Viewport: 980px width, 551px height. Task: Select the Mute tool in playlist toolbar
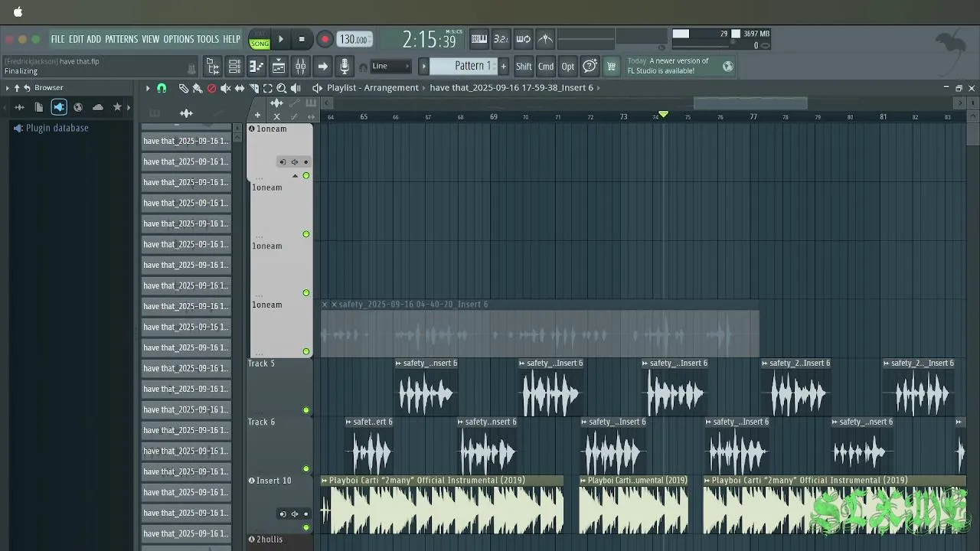point(226,88)
